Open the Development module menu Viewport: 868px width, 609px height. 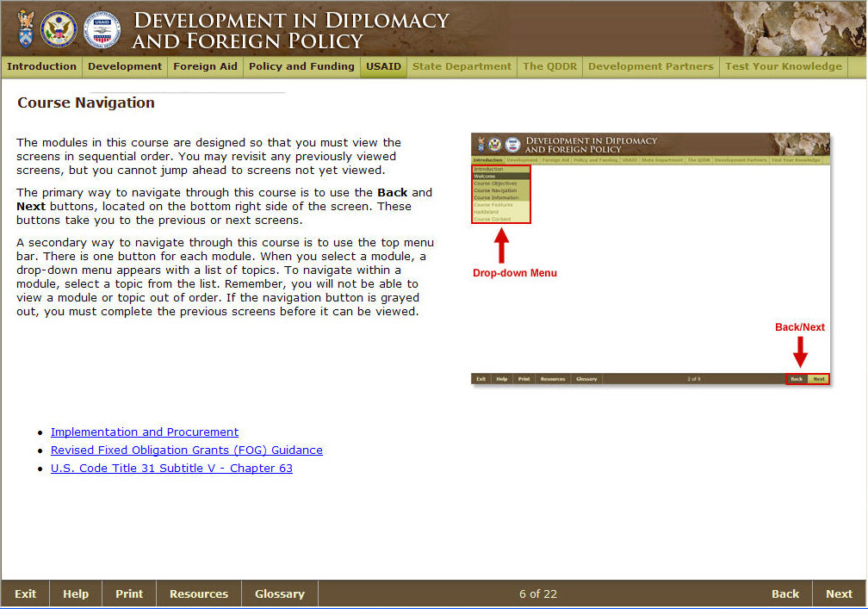pos(125,66)
